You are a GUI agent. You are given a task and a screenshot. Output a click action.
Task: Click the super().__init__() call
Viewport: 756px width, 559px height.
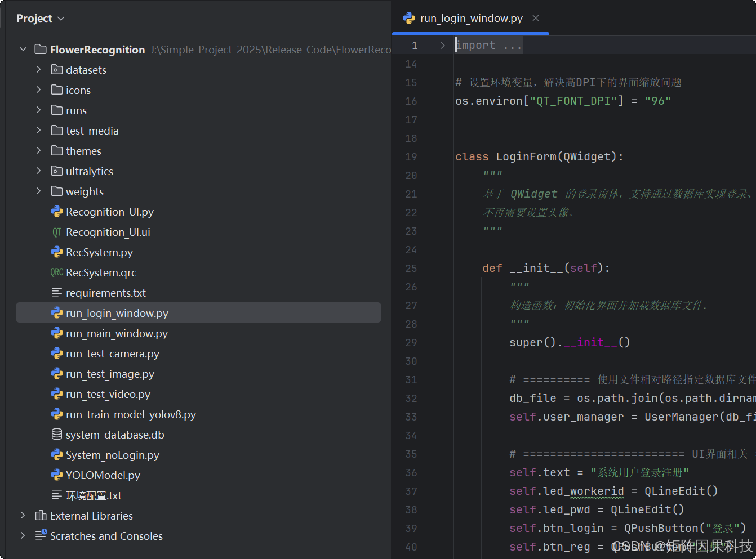[570, 343]
